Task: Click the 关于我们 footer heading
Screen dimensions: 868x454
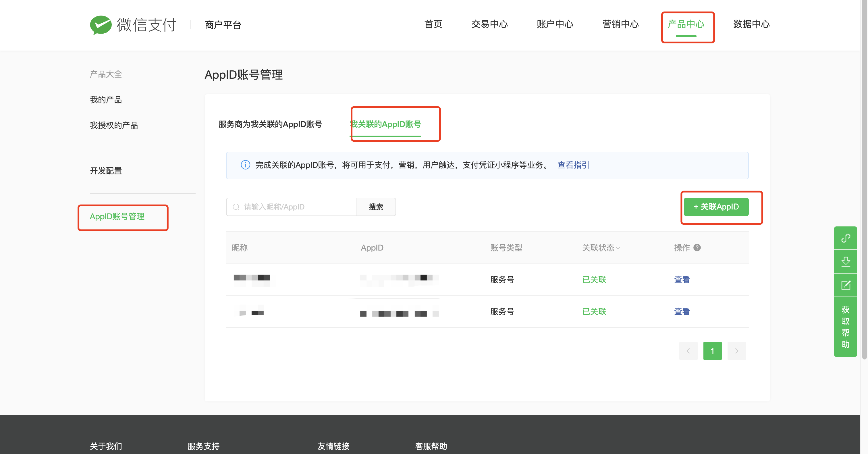Action: click(x=106, y=446)
